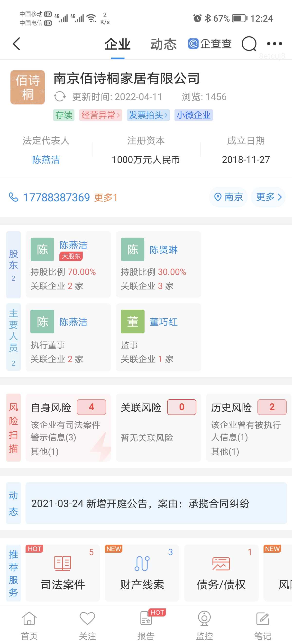Expand the 发票抬头 tag
The height and width of the screenshot is (644, 292).
pyautogui.click(x=148, y=115)
